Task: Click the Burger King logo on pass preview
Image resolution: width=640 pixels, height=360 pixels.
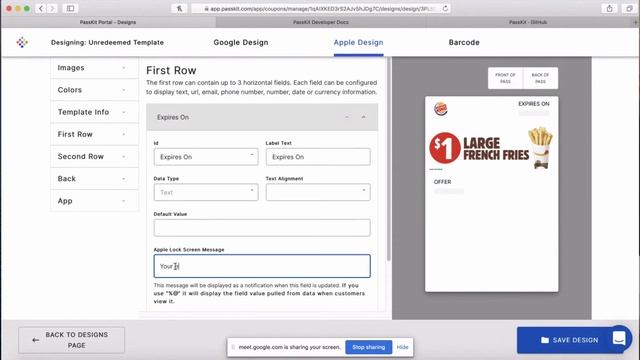Action: (x=440, y=109)
